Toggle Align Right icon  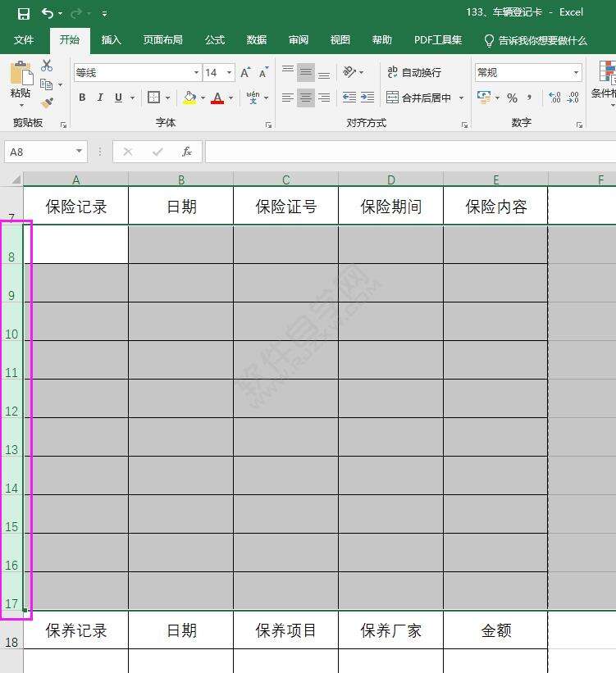point(324,98)
